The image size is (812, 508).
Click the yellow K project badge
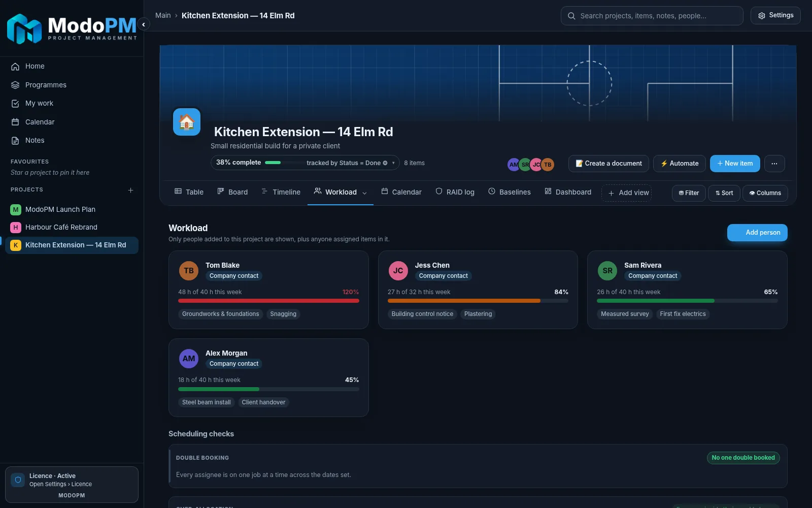16,245
